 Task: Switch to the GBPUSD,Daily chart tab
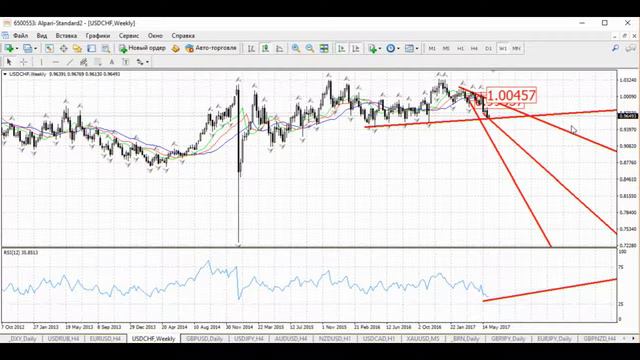[204, 339]
